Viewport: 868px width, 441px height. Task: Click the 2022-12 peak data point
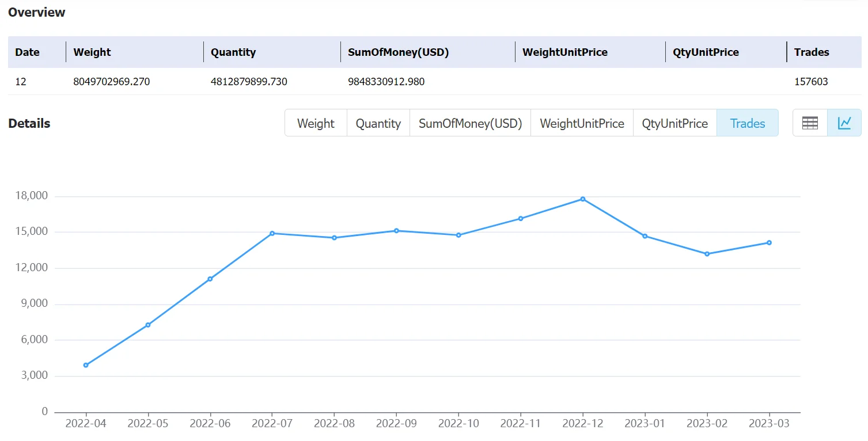click(583, 199)
